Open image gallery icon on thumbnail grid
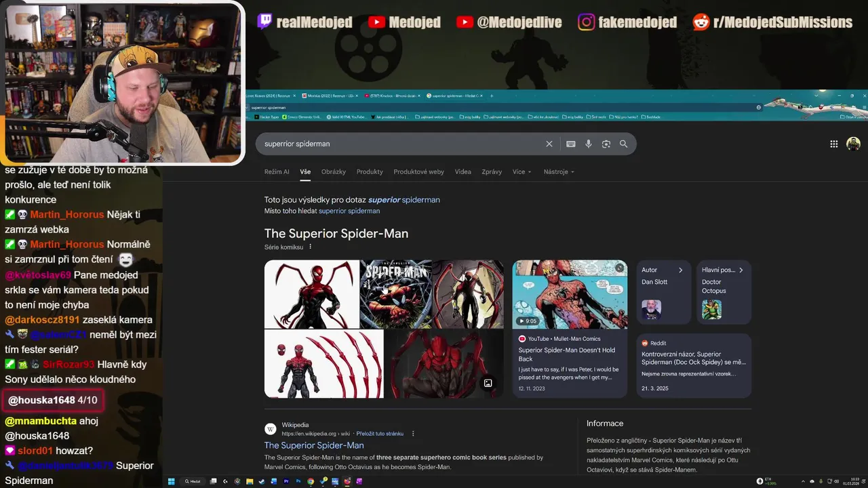Image resolution: width=868 pixels, height=488 pixels. pos(488,383)
